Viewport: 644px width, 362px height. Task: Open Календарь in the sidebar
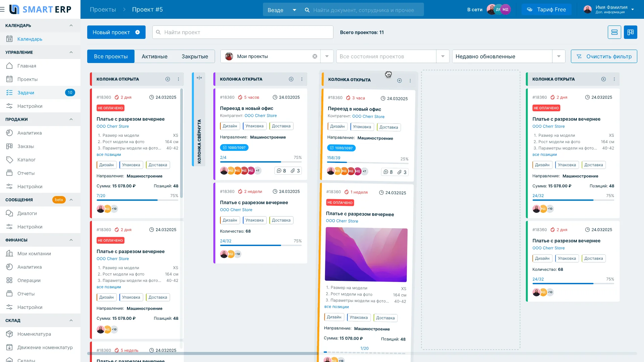(x=40, y=39)
